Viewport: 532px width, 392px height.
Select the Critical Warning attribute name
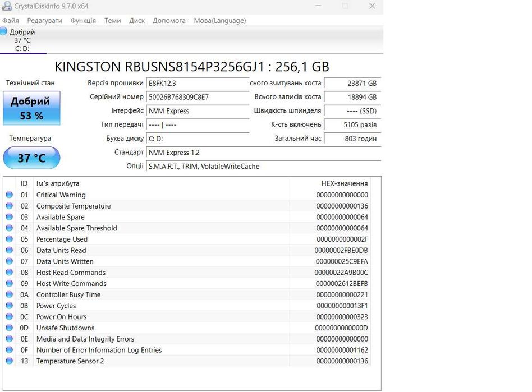61,195
